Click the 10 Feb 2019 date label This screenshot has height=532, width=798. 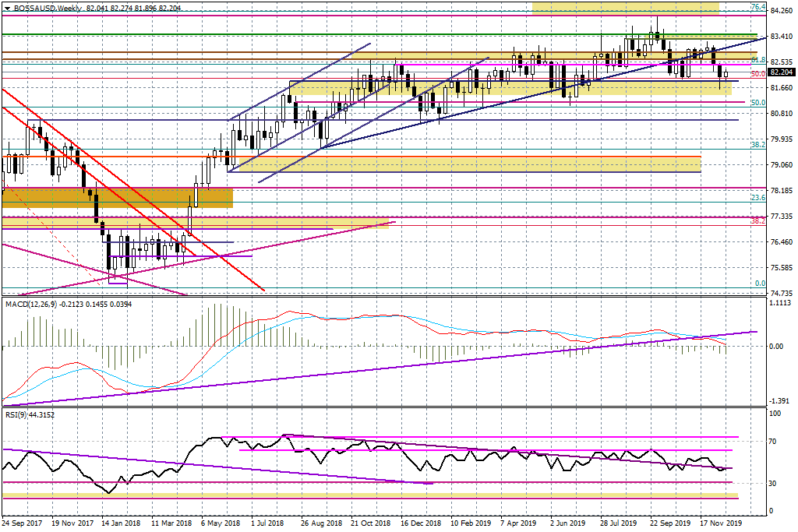(x=471, y=523)
